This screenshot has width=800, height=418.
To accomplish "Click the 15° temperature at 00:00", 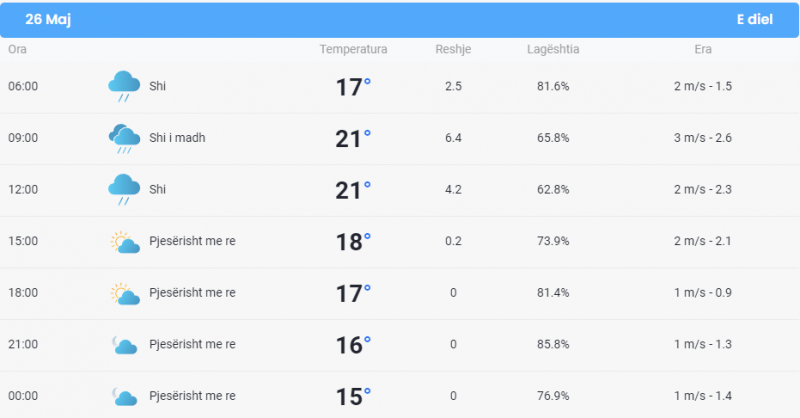I will (x=353, y=397).
